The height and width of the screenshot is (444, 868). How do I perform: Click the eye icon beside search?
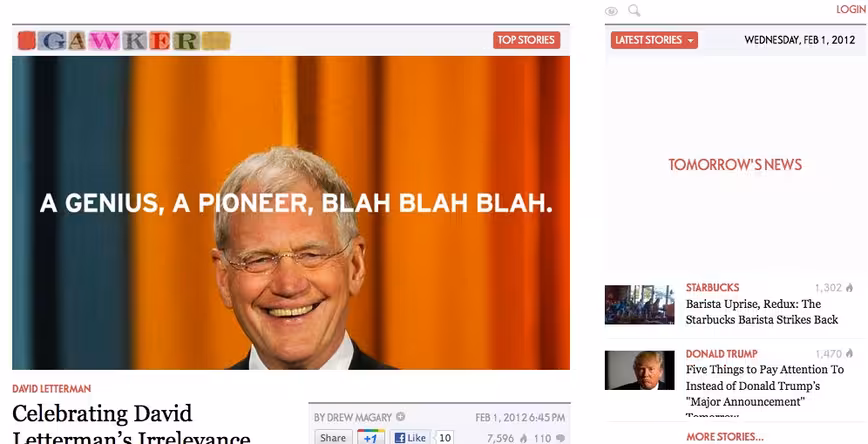click(x=611, y=11)
